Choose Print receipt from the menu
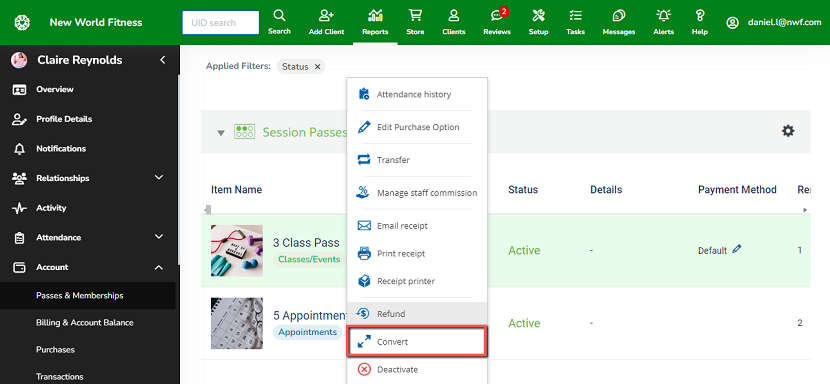830x384 pixels. [x=417, y=254]
